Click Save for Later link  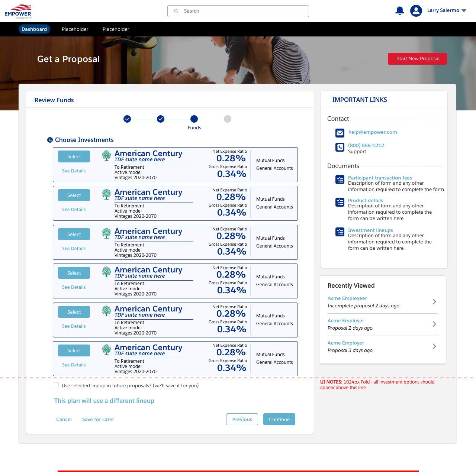98,420
